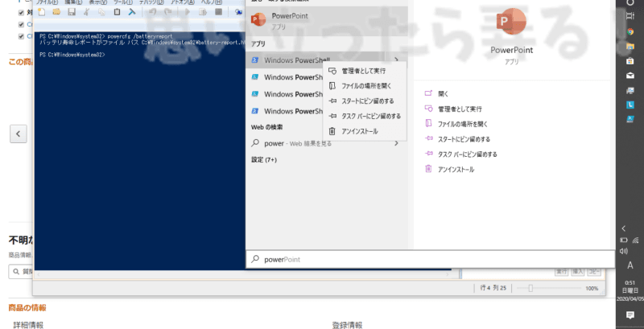Click the Run Selection icon in ISE toolbar
Viewport: 644px width, 329px height.
204,12
